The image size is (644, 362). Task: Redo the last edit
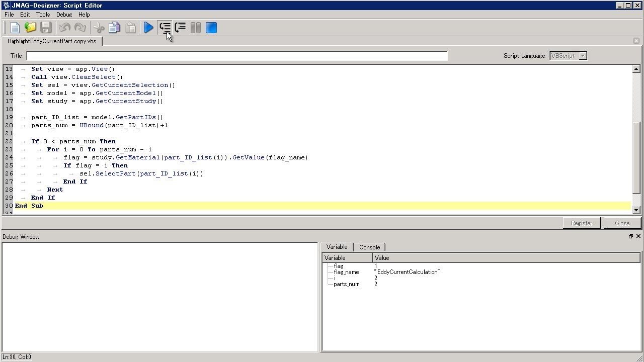[80, 28]
